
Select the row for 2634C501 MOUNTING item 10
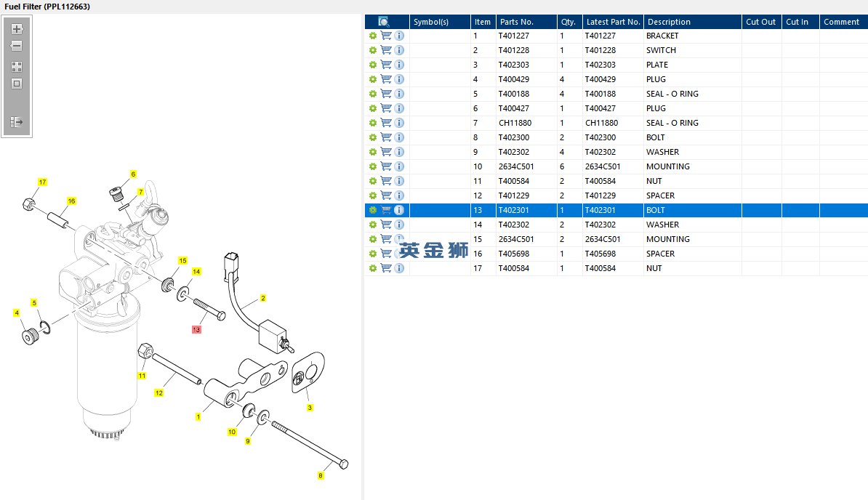pyautogui.click(x=616, y=166)
